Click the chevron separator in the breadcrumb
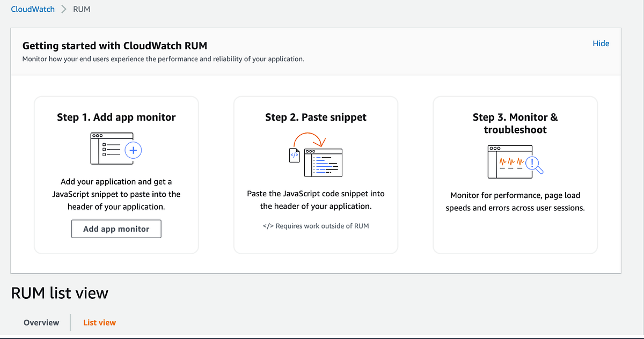Screen dimensions: 644x339 click(x=63, y=9)
